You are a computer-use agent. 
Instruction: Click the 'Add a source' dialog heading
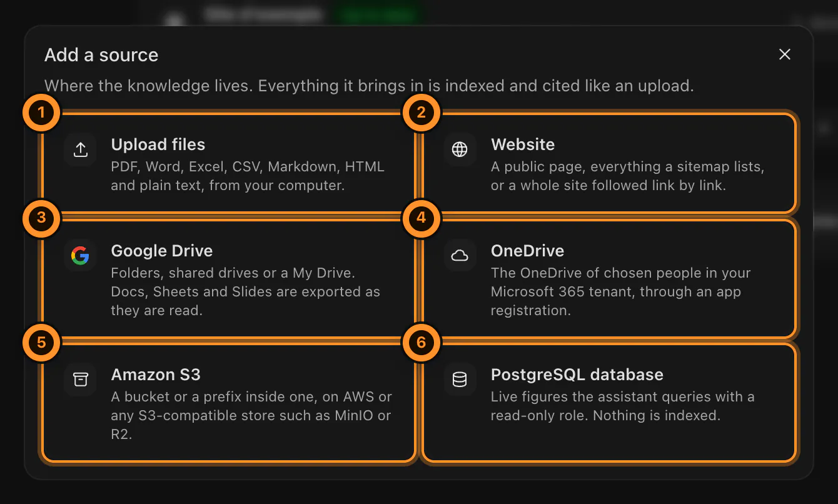[101, 55]
